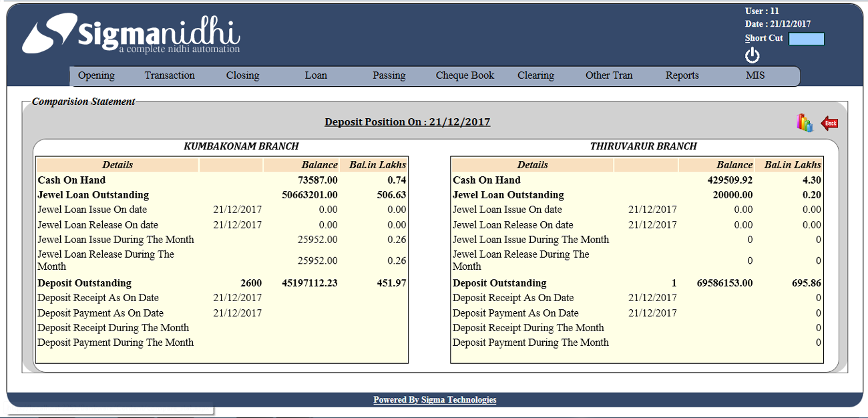This screenshot has width=868, height=418.
Task: Click Kumbakonam deposit count 2600
Action: [251, 283]
